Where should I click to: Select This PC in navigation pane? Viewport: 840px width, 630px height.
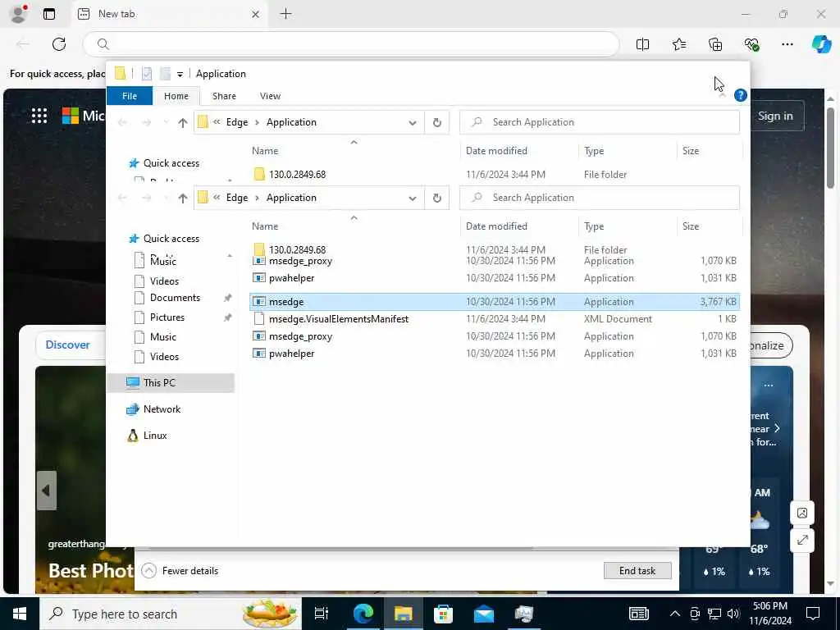click(171, 382)
